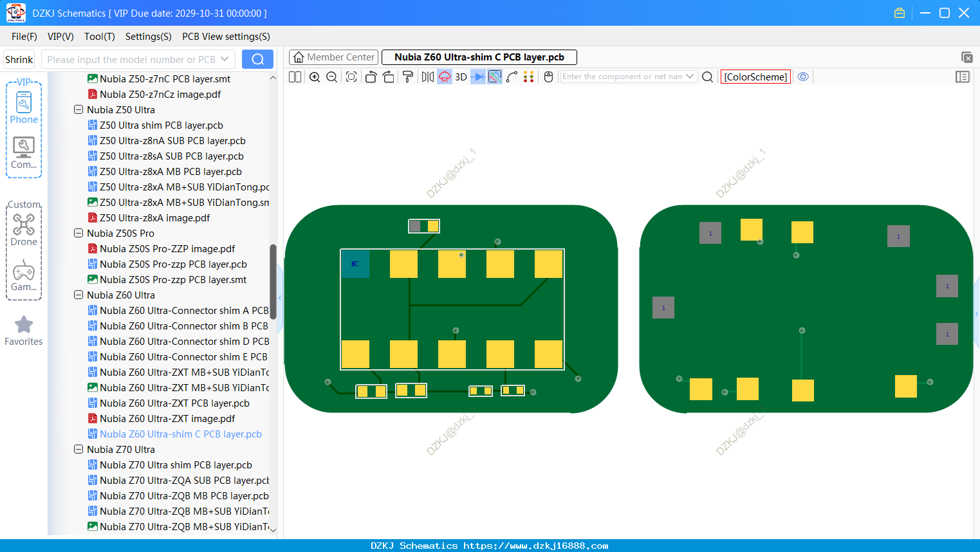Search for the entered component or net
980x552 pixels.
(707, 77)
